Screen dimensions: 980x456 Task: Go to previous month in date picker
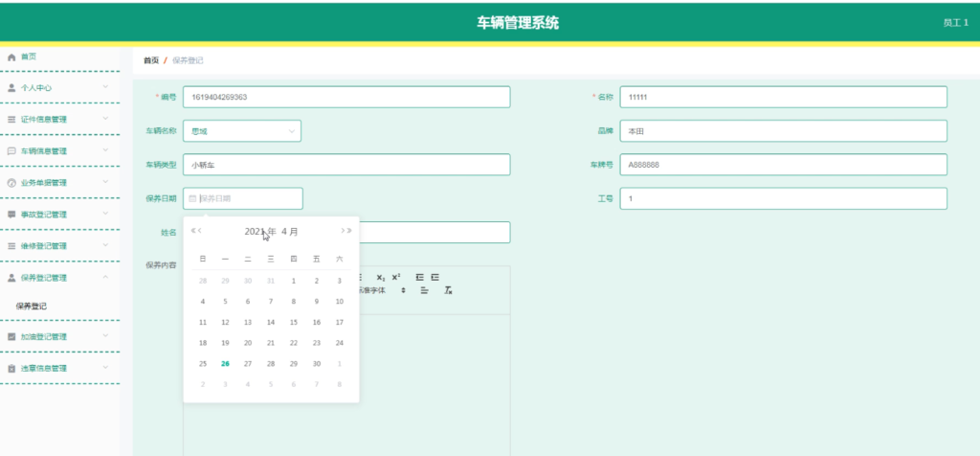[200, 231]
